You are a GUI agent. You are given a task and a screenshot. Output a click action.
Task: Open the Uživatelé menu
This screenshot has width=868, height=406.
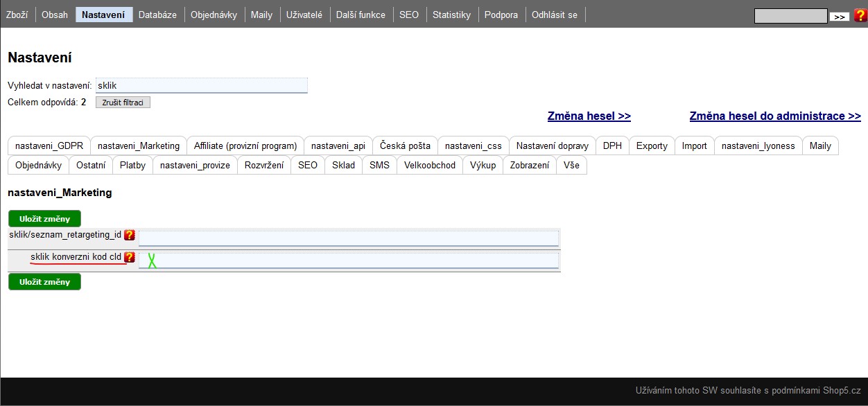coord(304,15)
